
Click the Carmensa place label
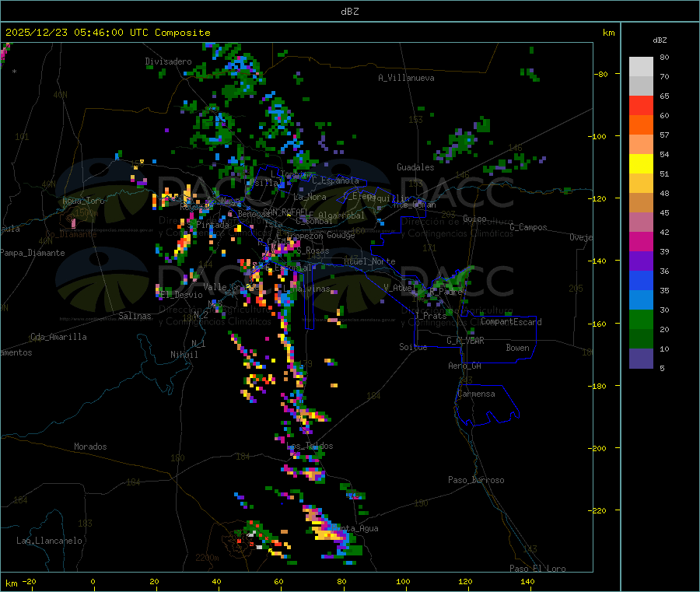pyautogui.click(x=476, y=394)
